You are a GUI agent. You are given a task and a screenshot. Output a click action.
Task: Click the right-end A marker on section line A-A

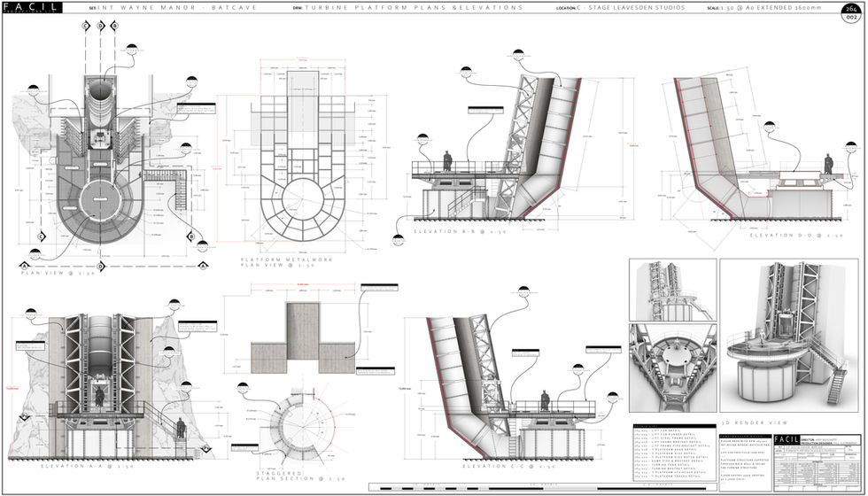coord(203,266)
